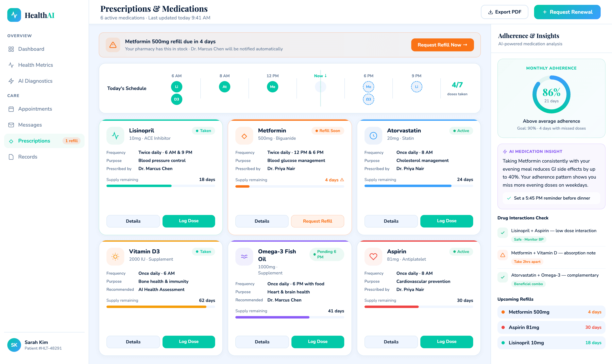Click the Atorvastatin clock icon

(373, 135)
